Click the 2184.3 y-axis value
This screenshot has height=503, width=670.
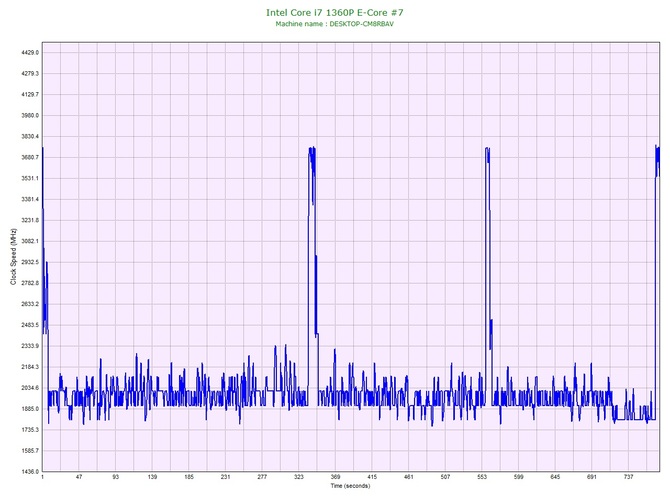click(30, 367)
